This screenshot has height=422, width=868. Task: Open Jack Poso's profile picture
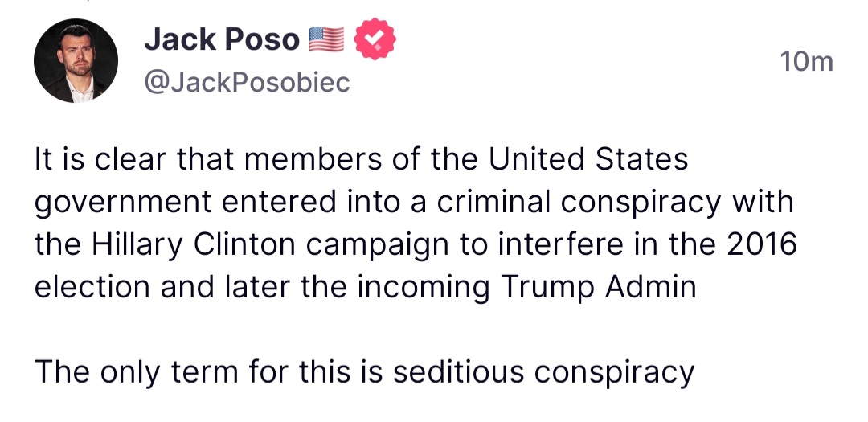(76, 60)
